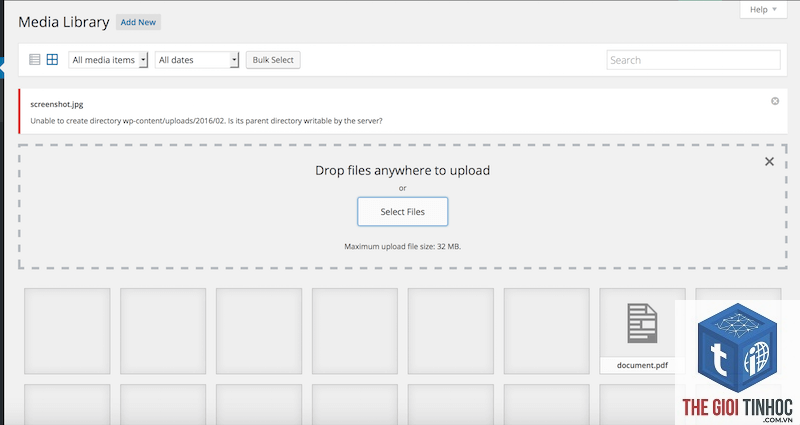The height and width of the screenshot is (425, 800).
Task: Click the Add New button
Action: coord(138,22)
